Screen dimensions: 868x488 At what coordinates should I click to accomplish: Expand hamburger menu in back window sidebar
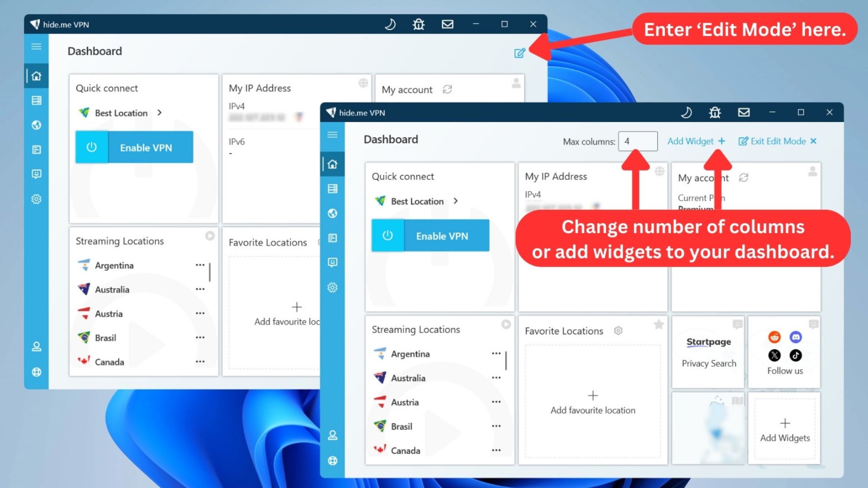(x=36, y=47)
